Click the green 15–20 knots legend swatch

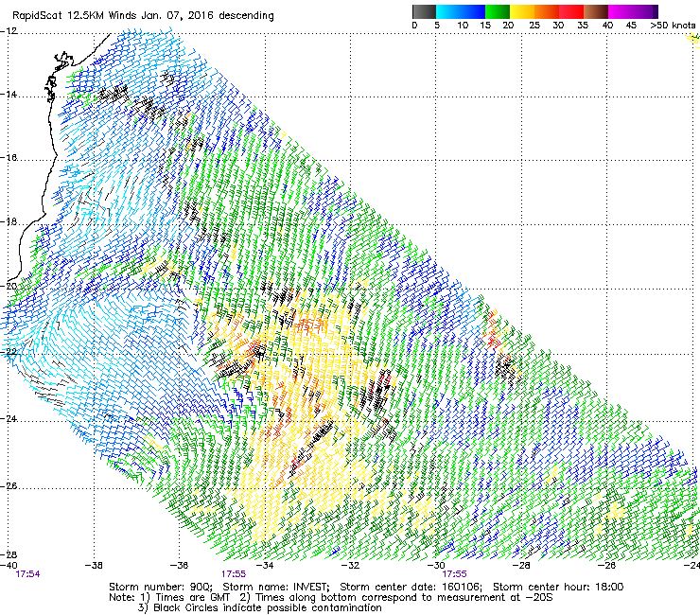[x=498, y=11]
